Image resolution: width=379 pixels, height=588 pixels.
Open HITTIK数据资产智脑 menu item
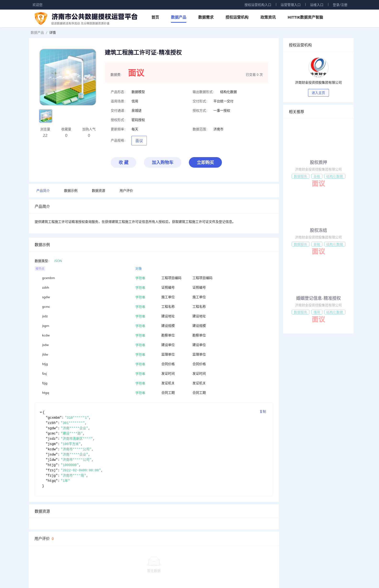[305, 17]
